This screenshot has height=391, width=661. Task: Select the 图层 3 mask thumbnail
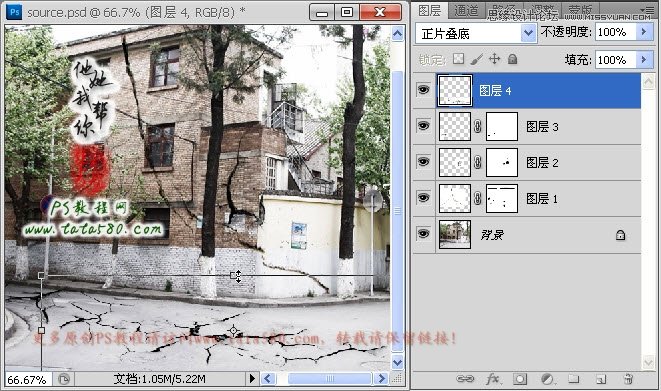pos(502,126)
